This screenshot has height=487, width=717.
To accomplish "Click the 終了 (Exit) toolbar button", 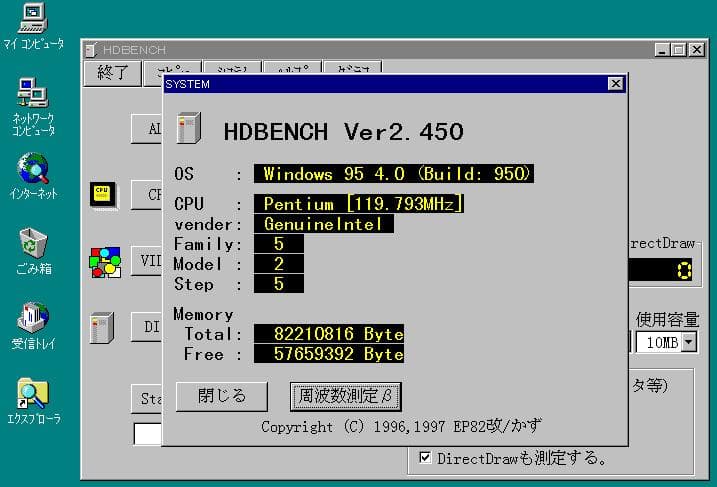I will coord(112,73).
